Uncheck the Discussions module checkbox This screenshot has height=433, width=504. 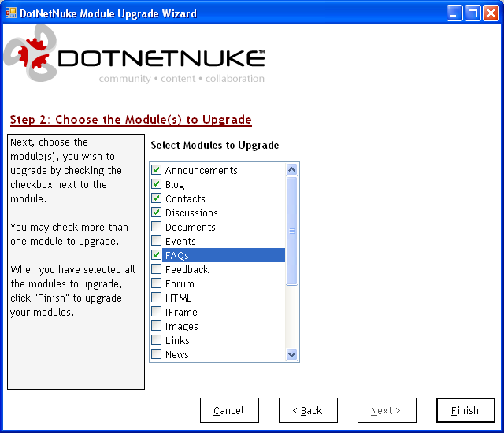tap(156, 213)
